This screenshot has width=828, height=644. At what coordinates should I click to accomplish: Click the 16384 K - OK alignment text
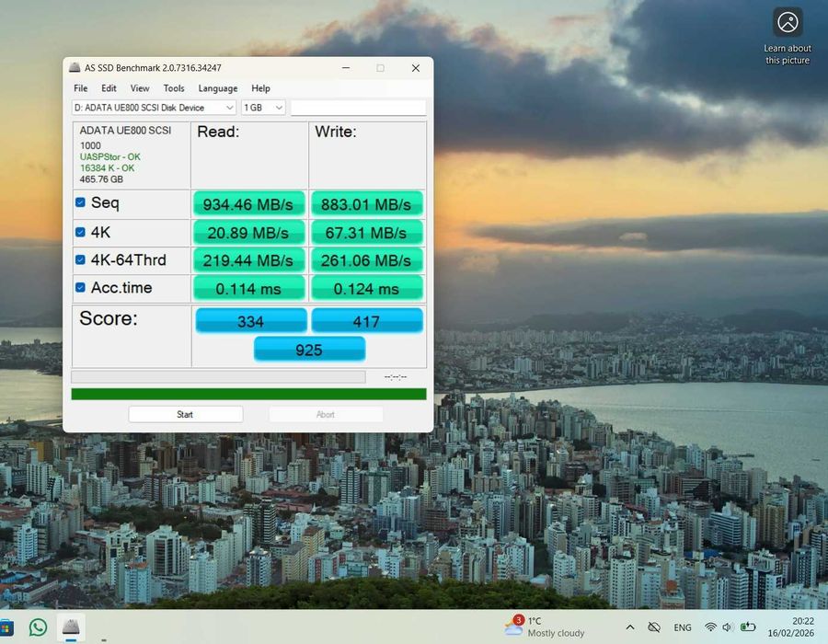click(x=108, y=167)
